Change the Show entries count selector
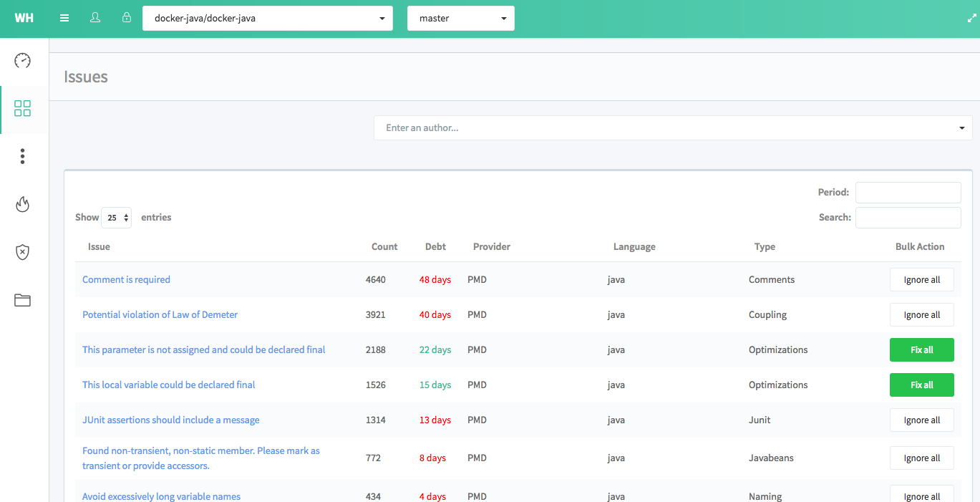 (116, 218)
